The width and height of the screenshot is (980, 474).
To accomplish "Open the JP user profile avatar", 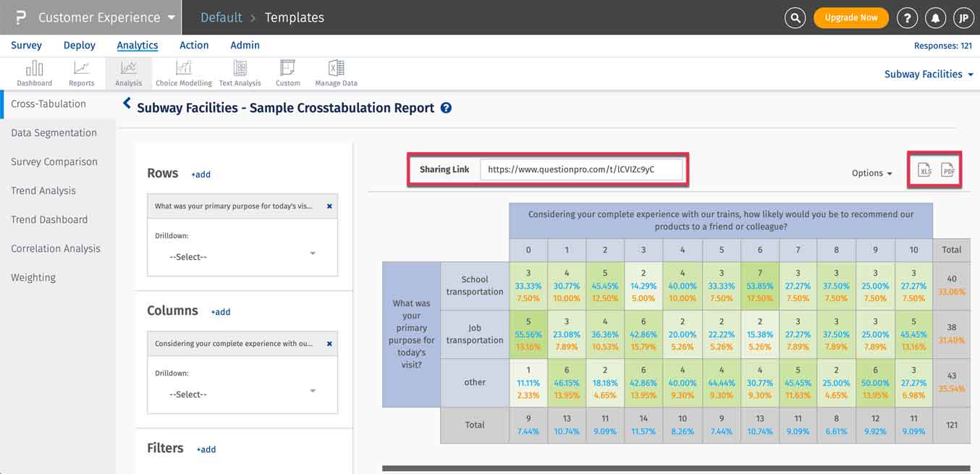I will point(963,18).
